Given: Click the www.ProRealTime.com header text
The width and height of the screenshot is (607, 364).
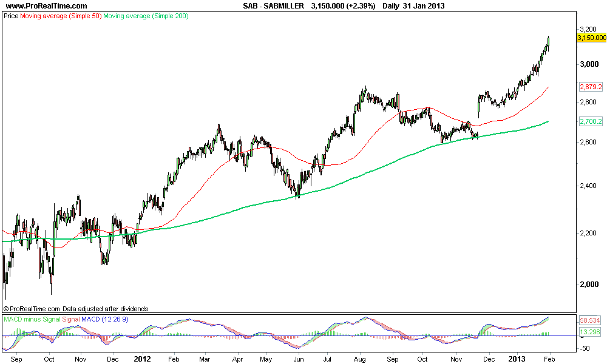Looking at the screenshot, I should click(47, 6).
